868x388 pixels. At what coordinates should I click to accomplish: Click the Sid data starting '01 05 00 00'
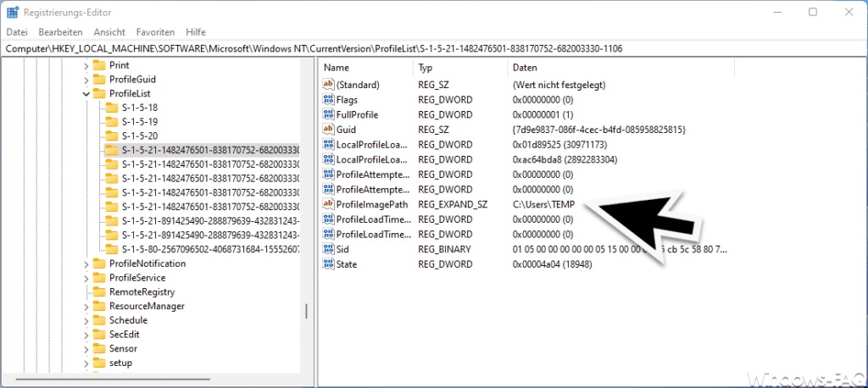point(620,249)
